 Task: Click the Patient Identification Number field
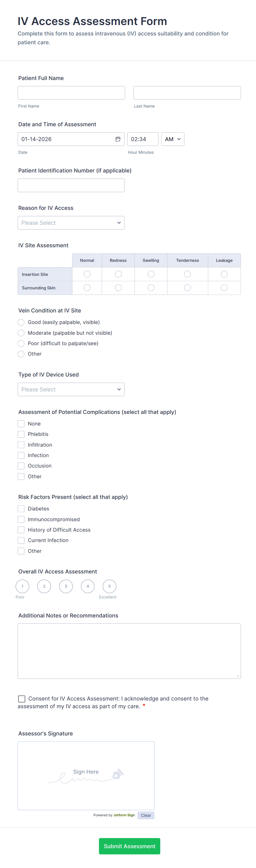click(71, 185)
